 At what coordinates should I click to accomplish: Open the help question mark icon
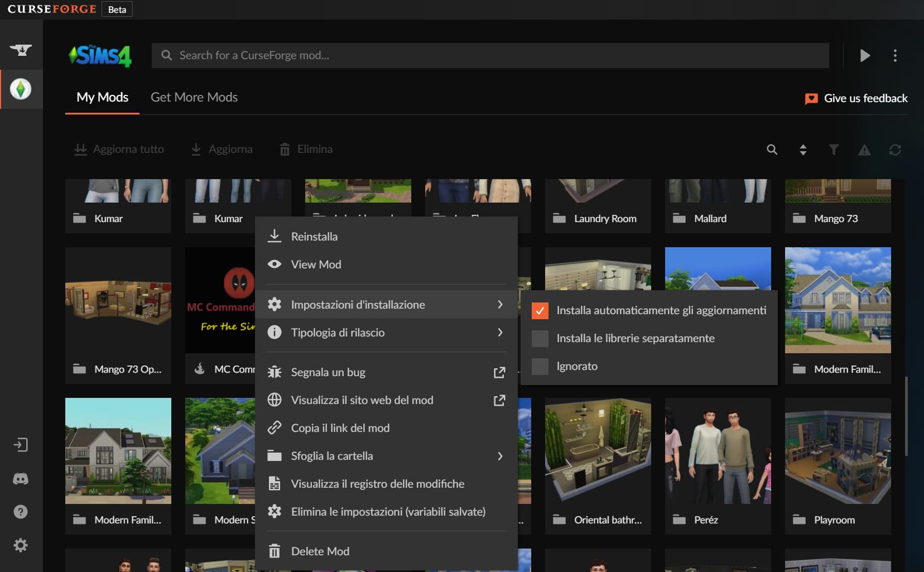[x=21, y=512]
